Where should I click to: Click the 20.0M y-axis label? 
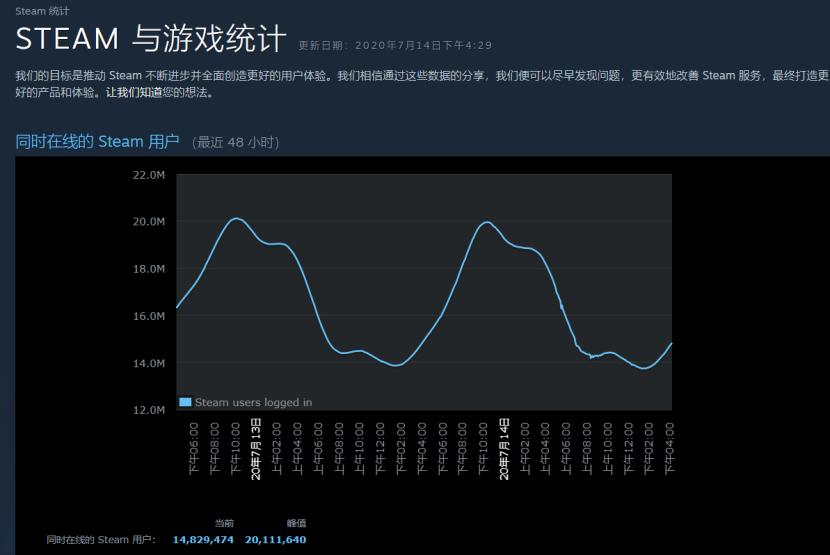[x=149, y=221]
